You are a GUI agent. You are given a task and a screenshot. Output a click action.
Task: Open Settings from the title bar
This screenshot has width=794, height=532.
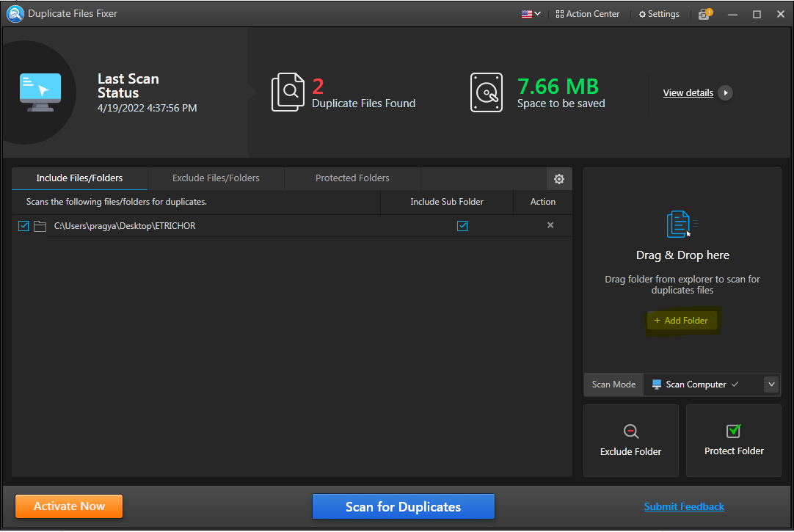[x=659, y=14]
